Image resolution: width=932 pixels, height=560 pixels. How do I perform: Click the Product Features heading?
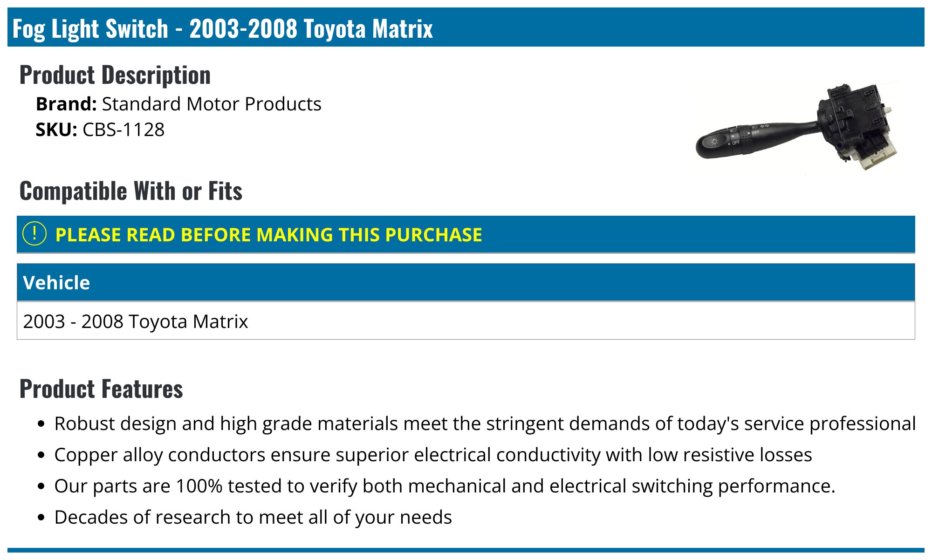click(101, 389)
